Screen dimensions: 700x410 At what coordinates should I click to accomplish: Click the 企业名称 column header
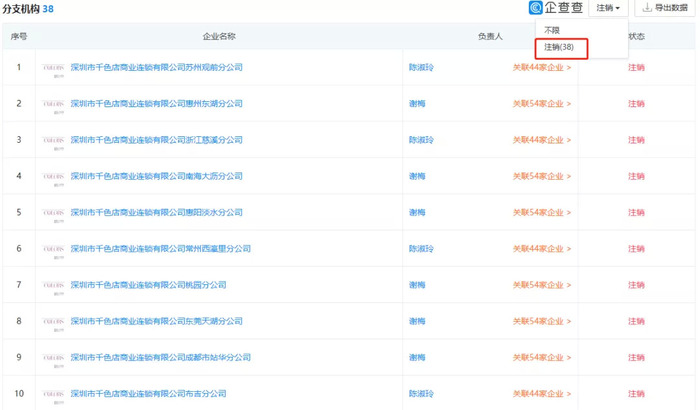coord(219,37)
